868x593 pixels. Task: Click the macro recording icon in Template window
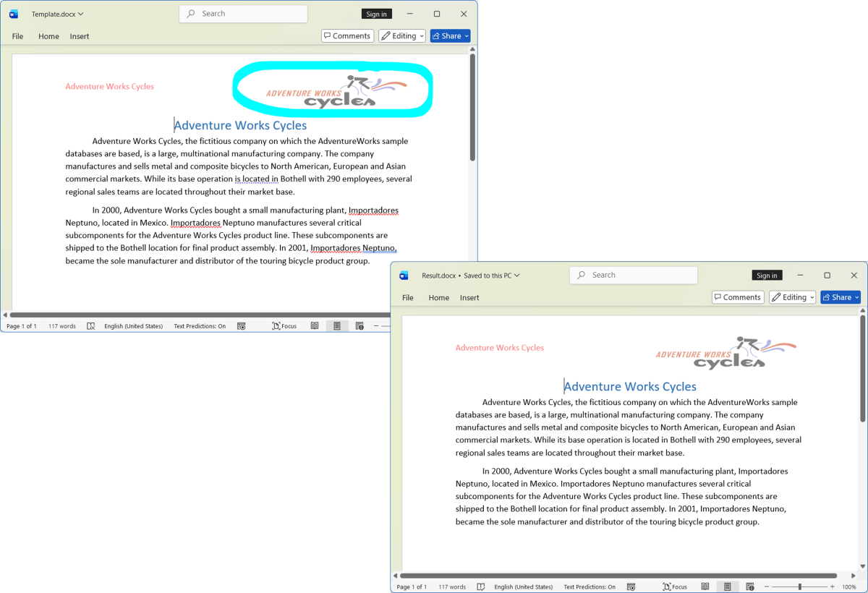click(242, 326)
